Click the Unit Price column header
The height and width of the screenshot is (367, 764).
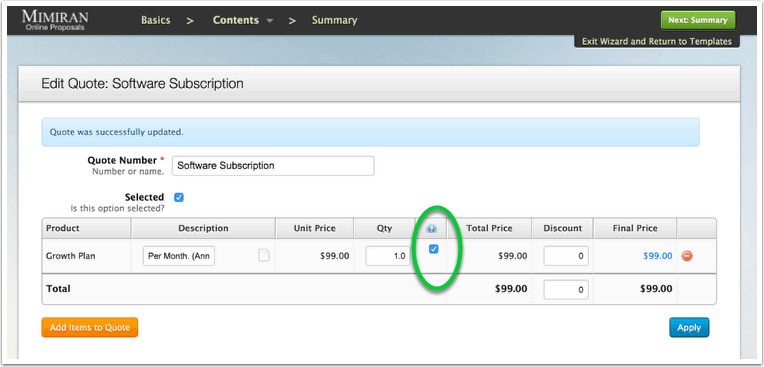315,228
